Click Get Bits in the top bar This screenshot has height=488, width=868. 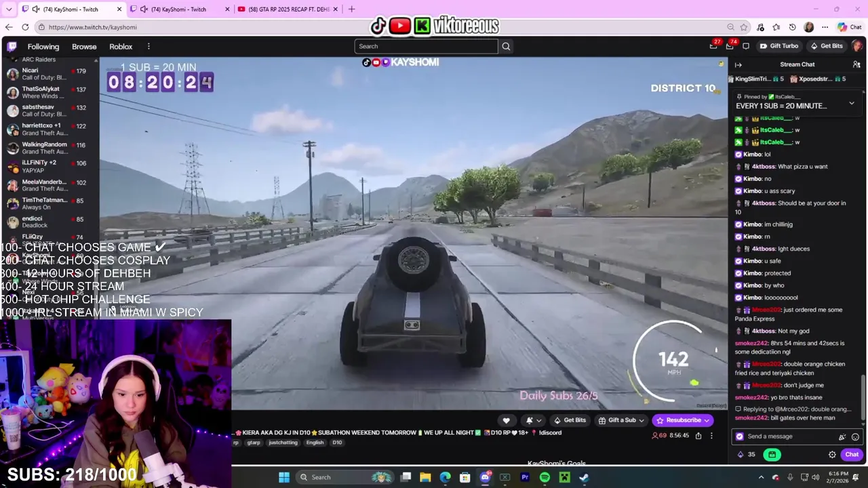pos(826,46)
